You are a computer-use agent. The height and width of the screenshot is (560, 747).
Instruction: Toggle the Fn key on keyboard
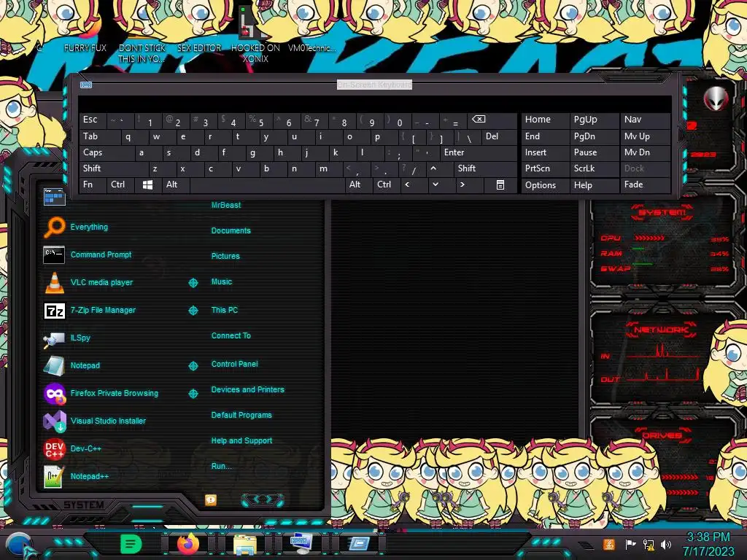pos(93,184)
